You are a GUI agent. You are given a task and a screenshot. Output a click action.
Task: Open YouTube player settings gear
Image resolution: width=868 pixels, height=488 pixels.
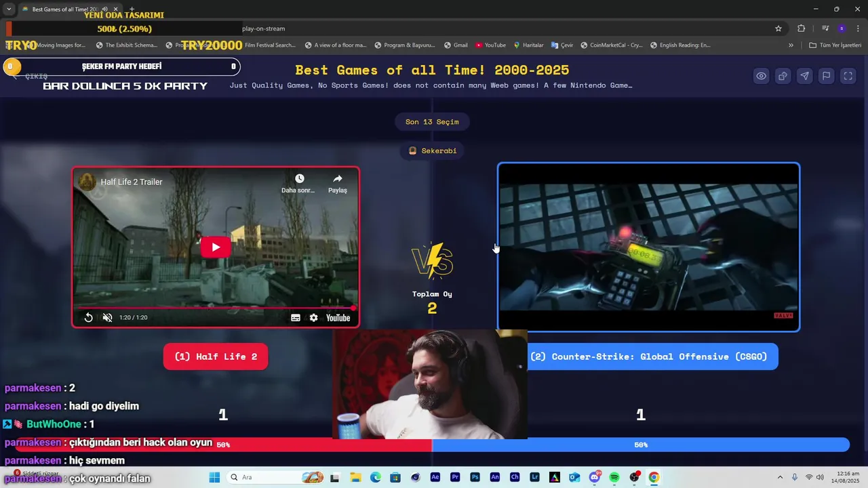(x=313, y=317)
